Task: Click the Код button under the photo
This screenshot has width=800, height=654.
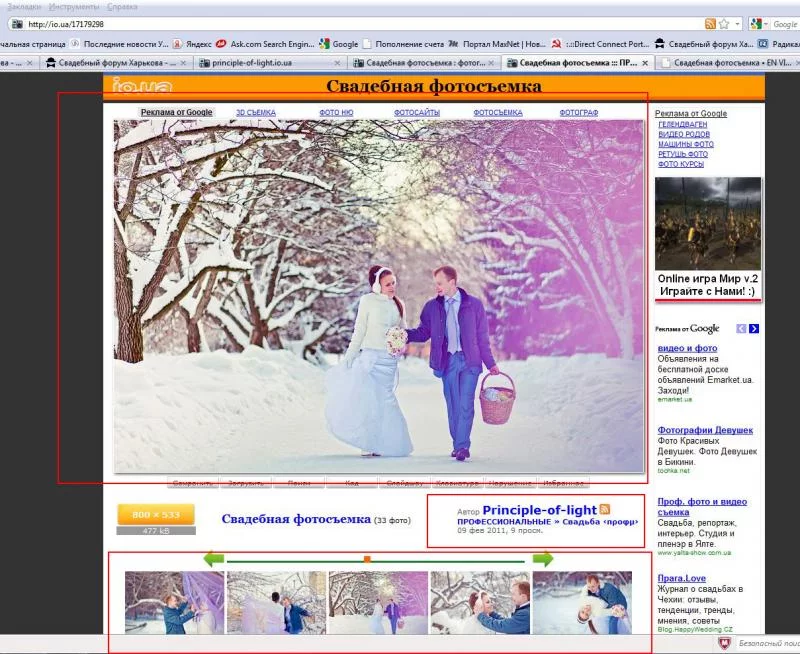Action: [x=352, y=483]
